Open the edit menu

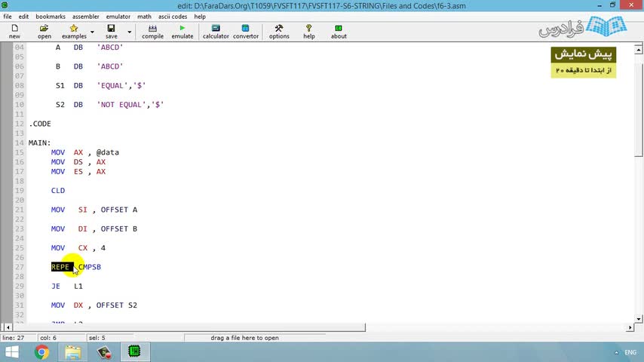coord(23,17)
